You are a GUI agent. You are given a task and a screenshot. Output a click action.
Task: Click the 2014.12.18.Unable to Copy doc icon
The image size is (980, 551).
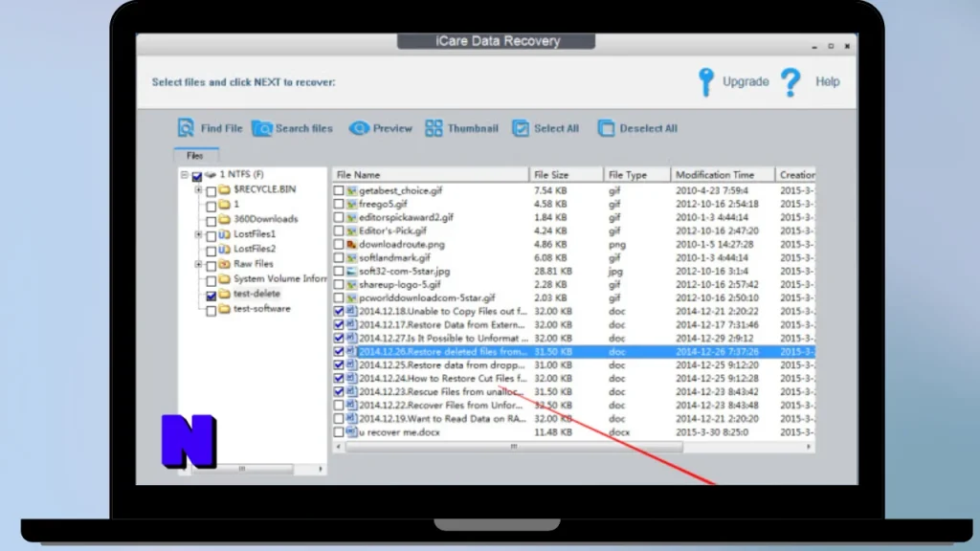351,311
